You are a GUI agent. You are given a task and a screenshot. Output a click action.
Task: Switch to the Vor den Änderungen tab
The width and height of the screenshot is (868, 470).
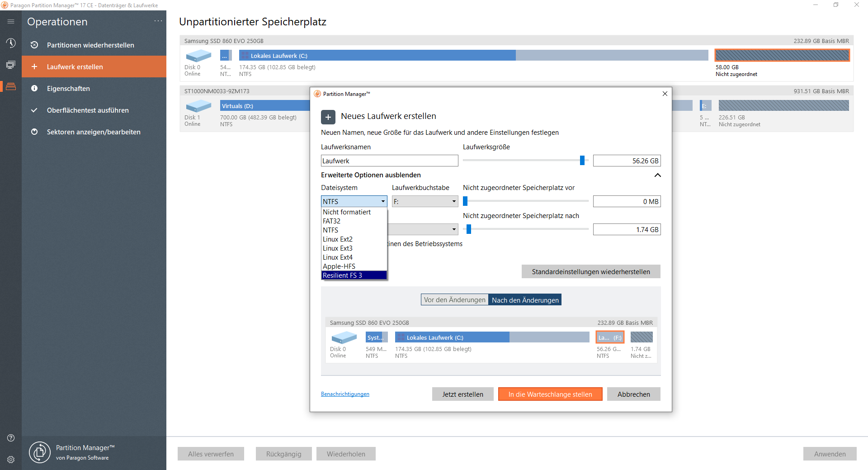point(454,299)
